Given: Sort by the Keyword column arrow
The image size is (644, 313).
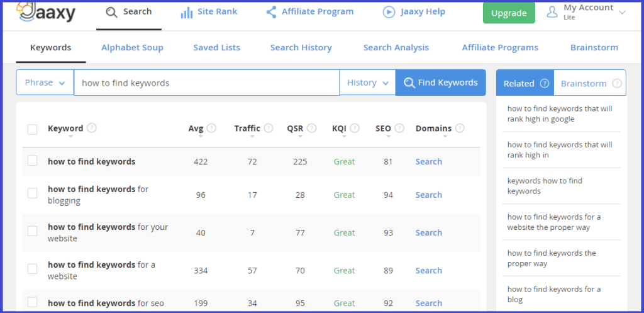Looking at the screenshot, I should coord(70,137).
